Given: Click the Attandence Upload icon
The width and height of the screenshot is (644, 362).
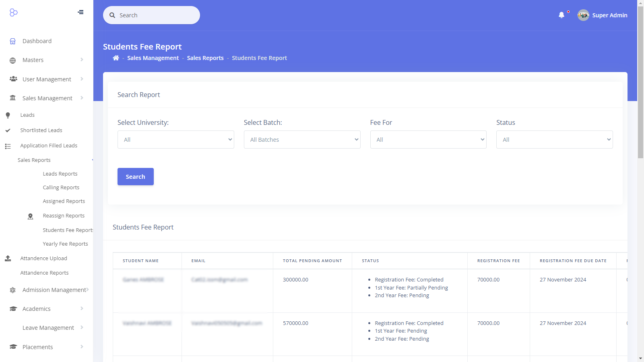Looking at the screenshot, I should tap(8, 259).
